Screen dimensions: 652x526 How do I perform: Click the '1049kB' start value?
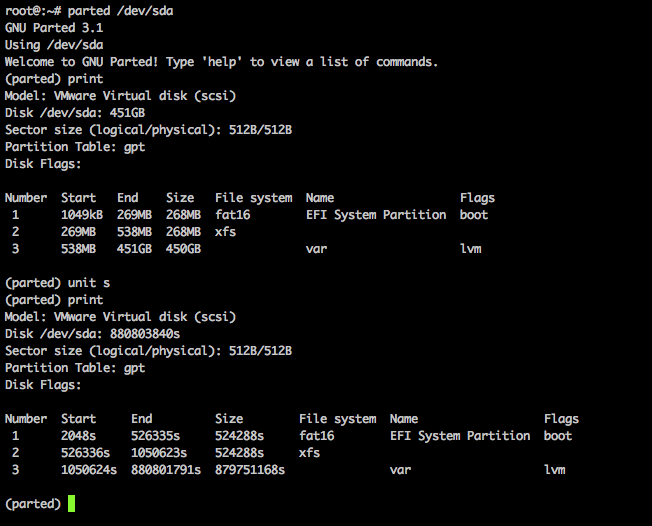click(x=82, y=215)
